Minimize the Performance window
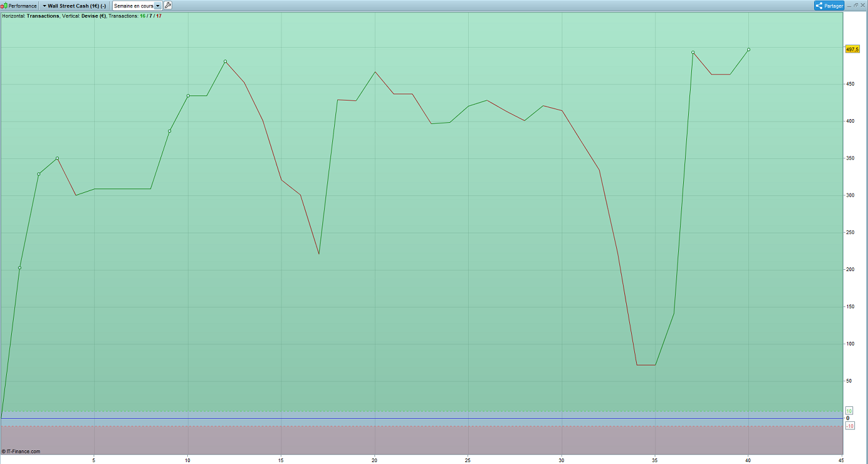Screen dimensions: 868x464 pos(849,5)
